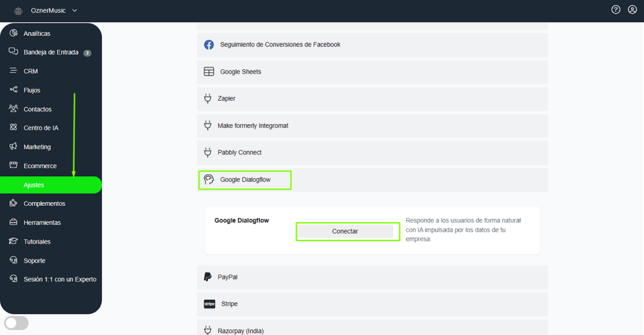Open Analíticas in the sidebar
This screenshot has width=644, height=335.
[x=36, y=33]
